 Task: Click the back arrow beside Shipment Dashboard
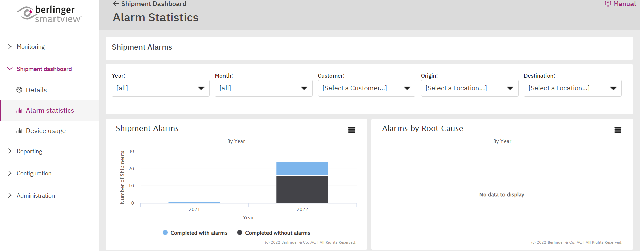coord(116,4)
